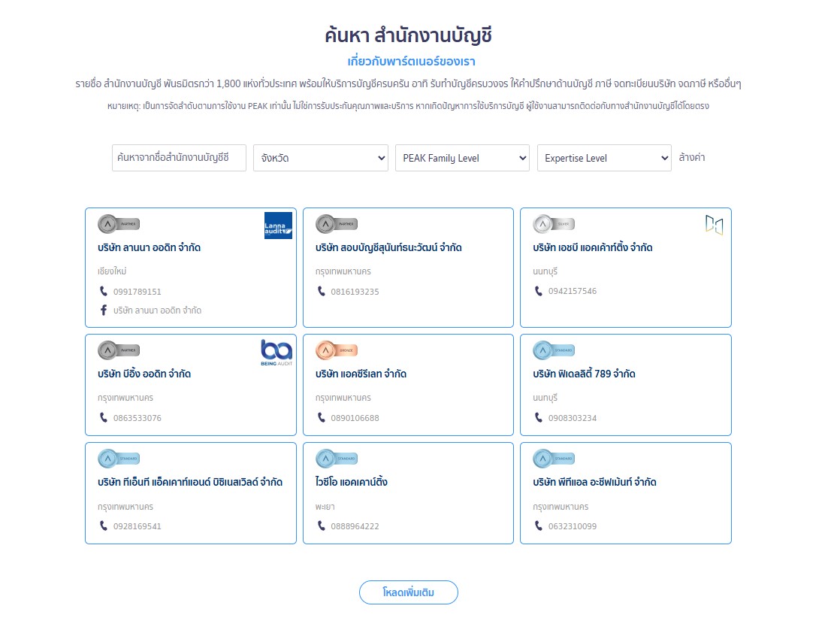Click the phone icon beside 0632310099
The width and height of the screenshot is (840, 627).
(539, 526)
